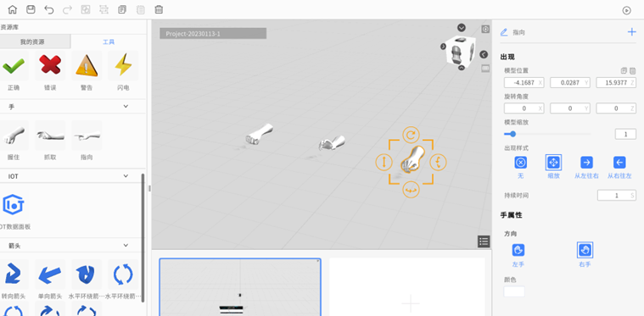
Task: Start preview with the play button
Action: click(626, 11)
